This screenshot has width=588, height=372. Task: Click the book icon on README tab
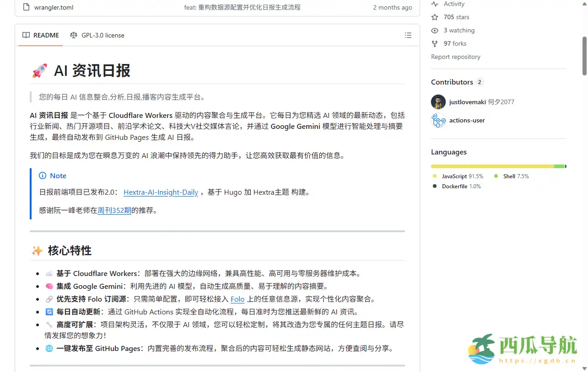27,35
